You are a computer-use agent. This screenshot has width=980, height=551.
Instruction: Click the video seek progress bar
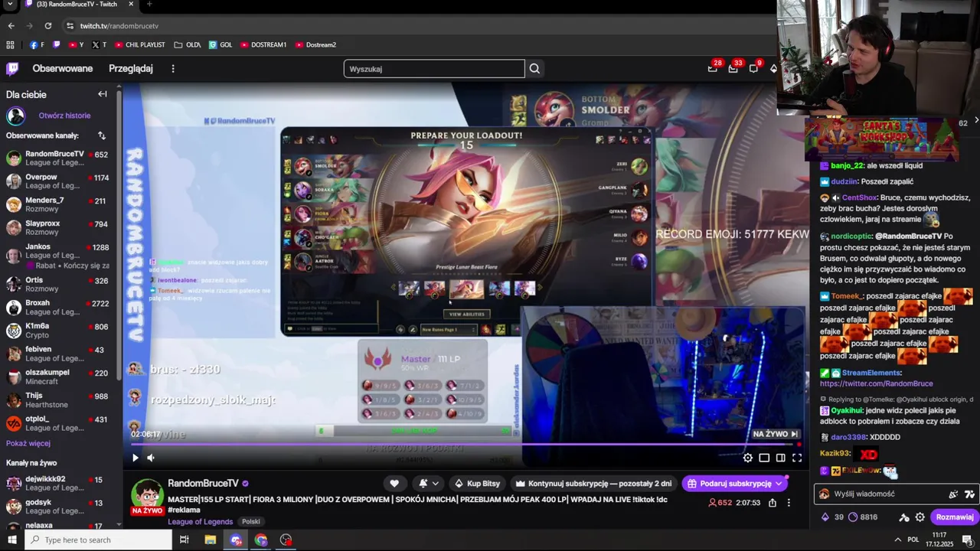[x=465, y=444]
